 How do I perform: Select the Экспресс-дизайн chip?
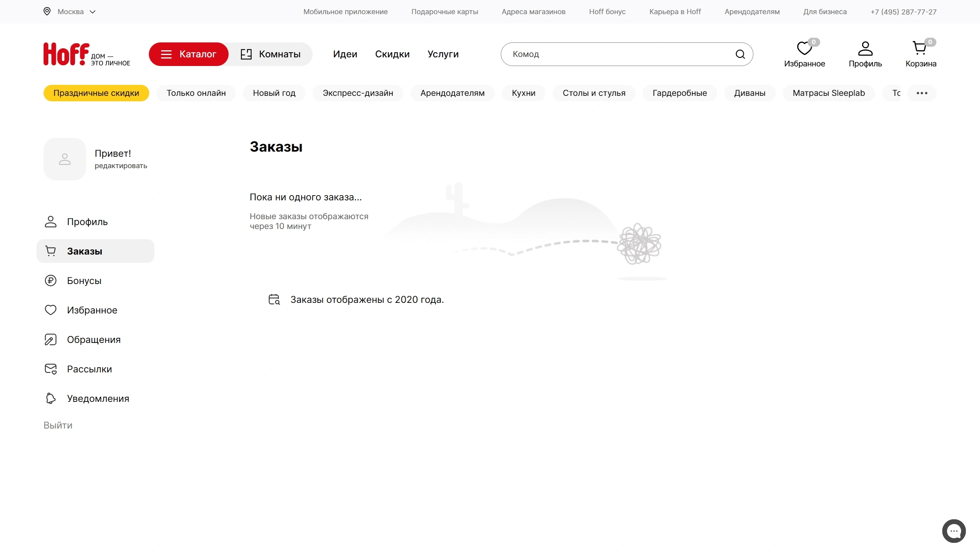358,93
